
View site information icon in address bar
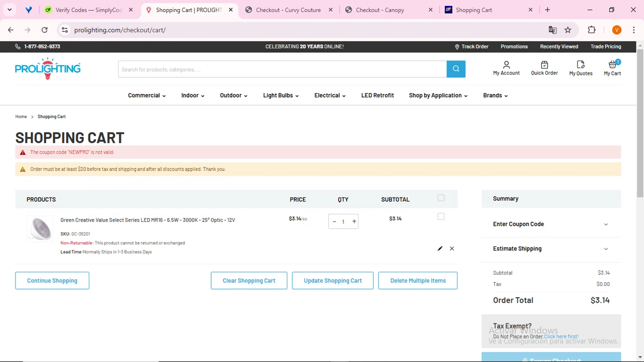coord(65,30)
